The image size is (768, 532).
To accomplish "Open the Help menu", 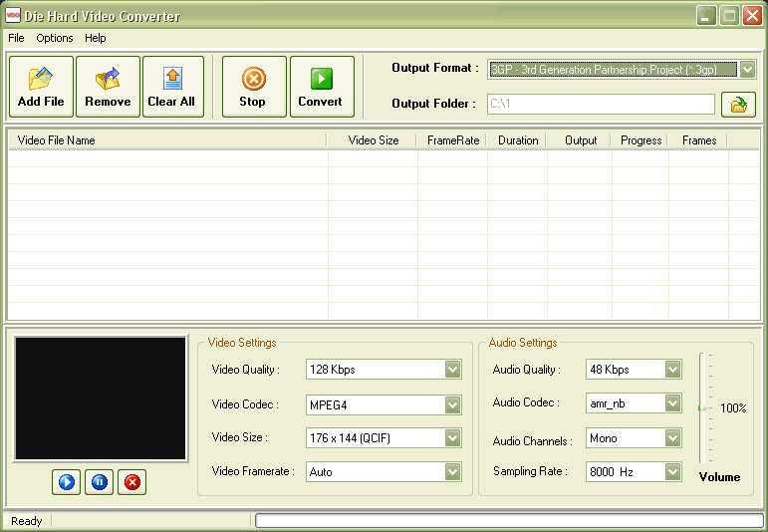I will (95, 38).
